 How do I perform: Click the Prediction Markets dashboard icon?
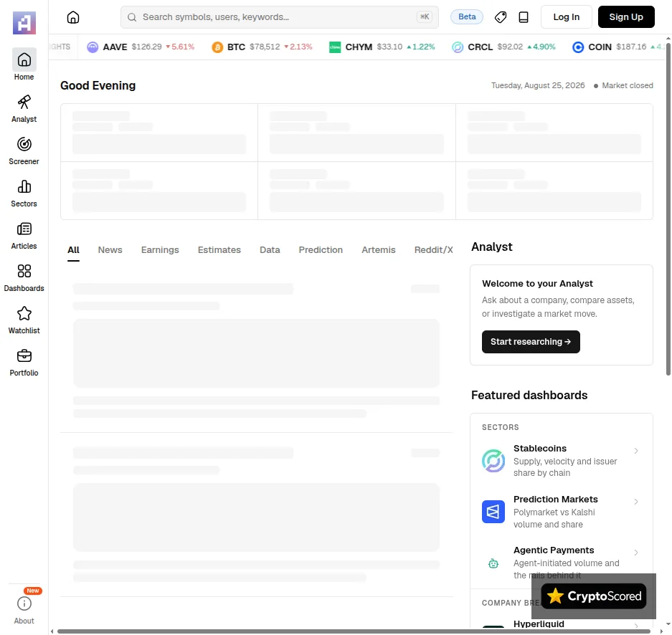pyautogui.click(x=493, y=512)
